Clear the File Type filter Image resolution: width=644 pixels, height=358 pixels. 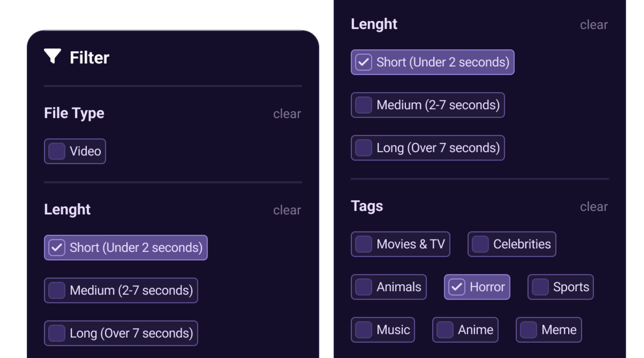coord(287,114)
